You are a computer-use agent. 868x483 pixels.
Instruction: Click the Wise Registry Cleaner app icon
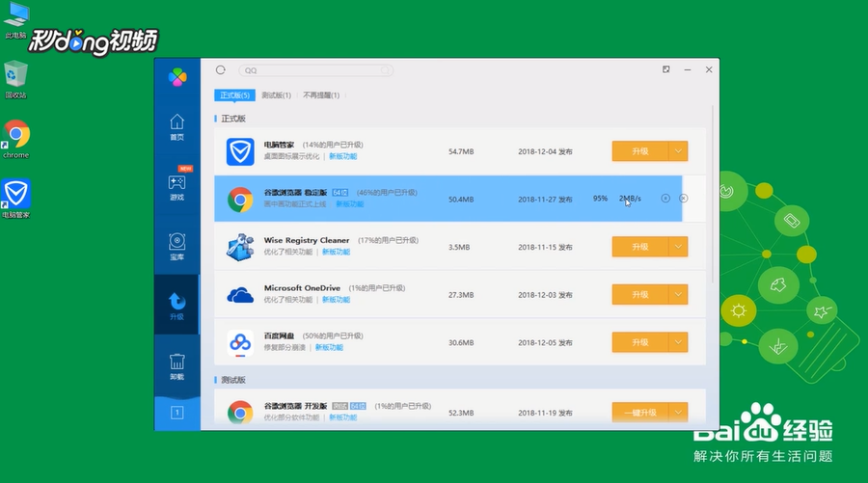pos(240,247)
